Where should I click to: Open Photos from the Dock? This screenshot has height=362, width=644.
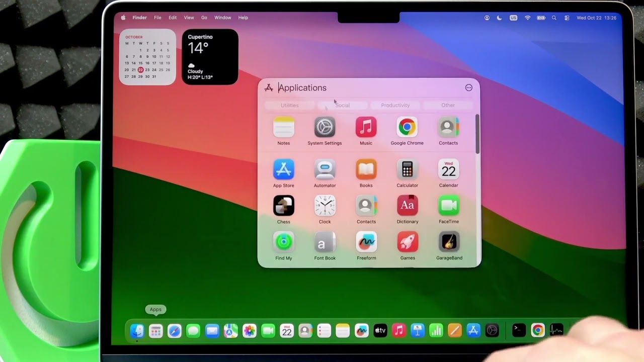[x=250, y=331]
